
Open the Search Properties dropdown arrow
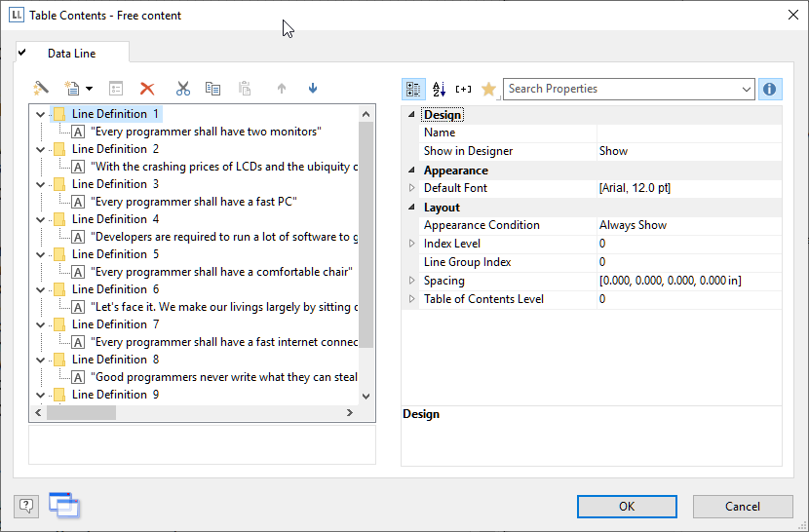click(746, 89)
